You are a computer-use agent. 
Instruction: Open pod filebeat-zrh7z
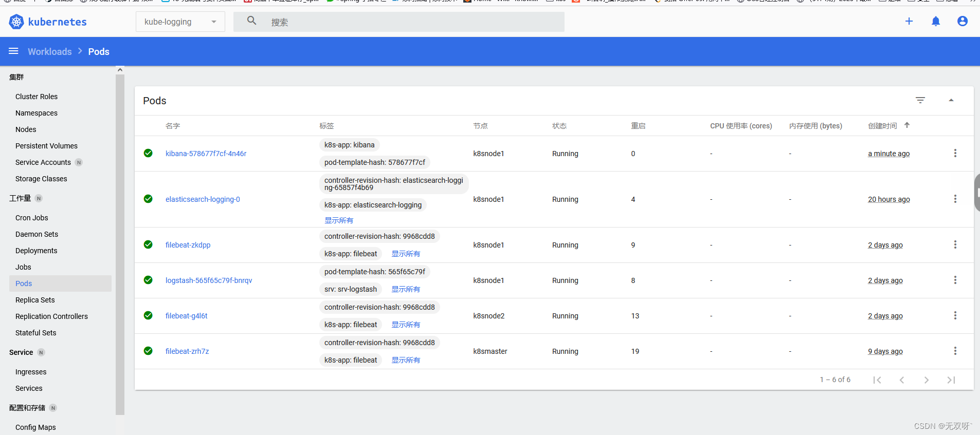pos(187,351)
